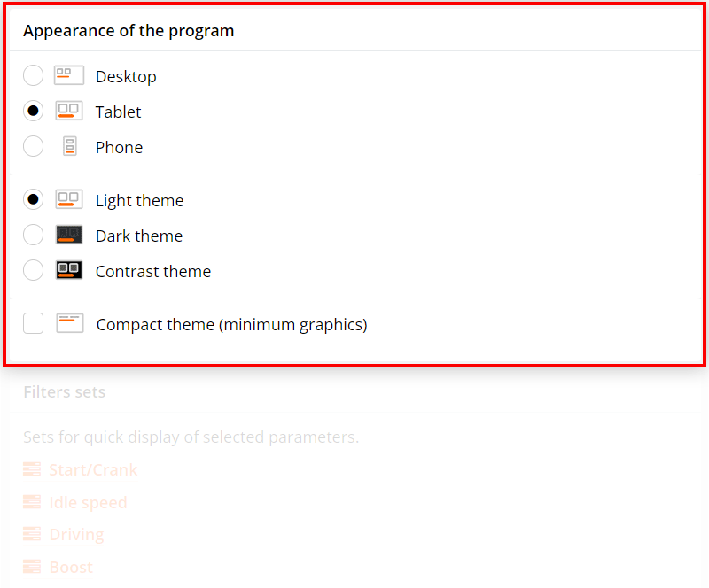This screenshot has height=588, width=709.
Task: Open the Boost filter set
Action: click(x=71, y=567)
